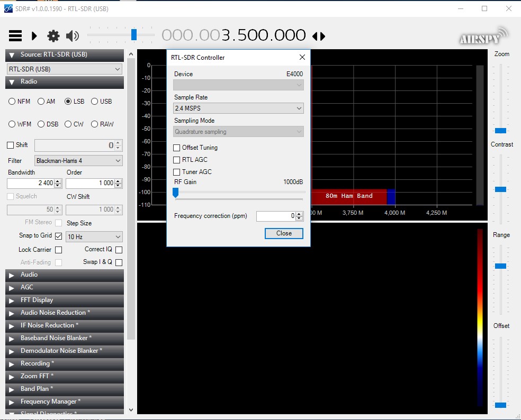This screenshot has width=521, height=420.
Task: Enable Lock Carrier checkbox
Action: pyautogui.click(x=58, y=250)
